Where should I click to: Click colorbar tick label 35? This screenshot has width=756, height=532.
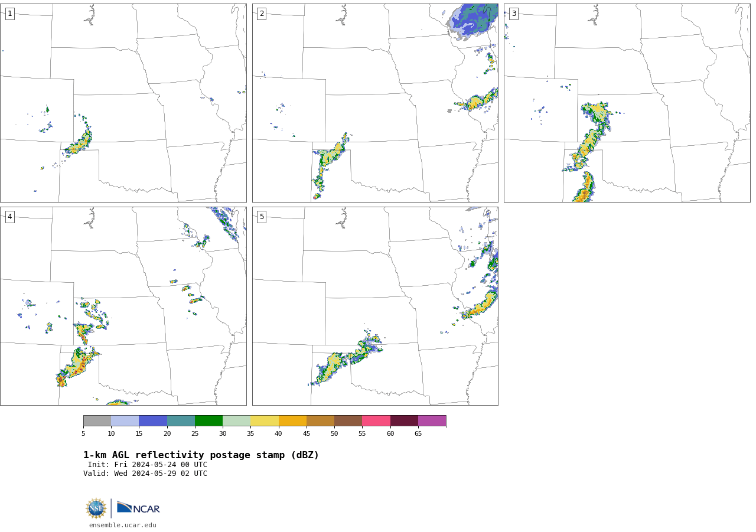pyautogui.click(x=250, y=434)
